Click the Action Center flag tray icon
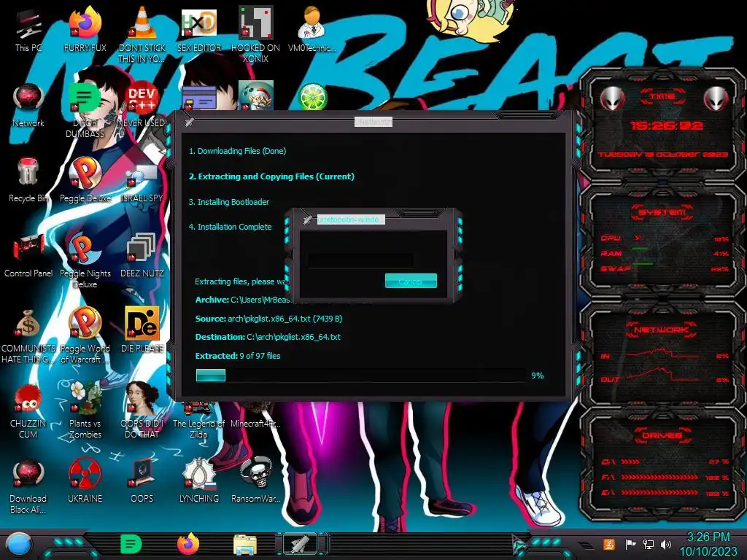 630,544
